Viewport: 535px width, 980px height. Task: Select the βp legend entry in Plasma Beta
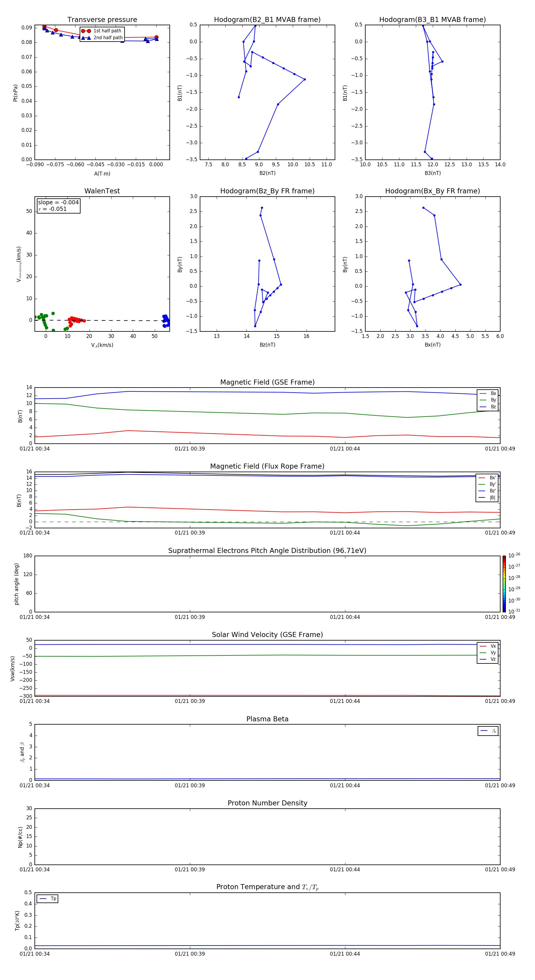pyautogui.click(x=488, y=731)
